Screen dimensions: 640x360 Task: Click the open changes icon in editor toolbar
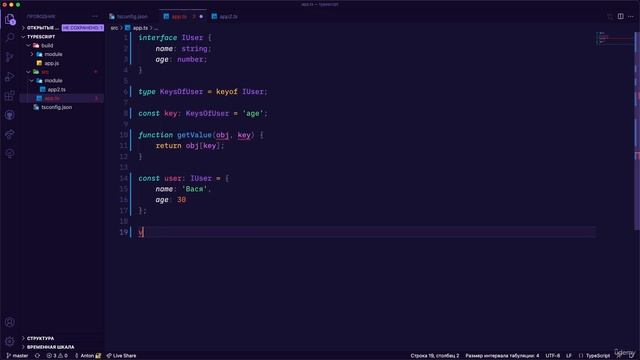coord(610,16)
